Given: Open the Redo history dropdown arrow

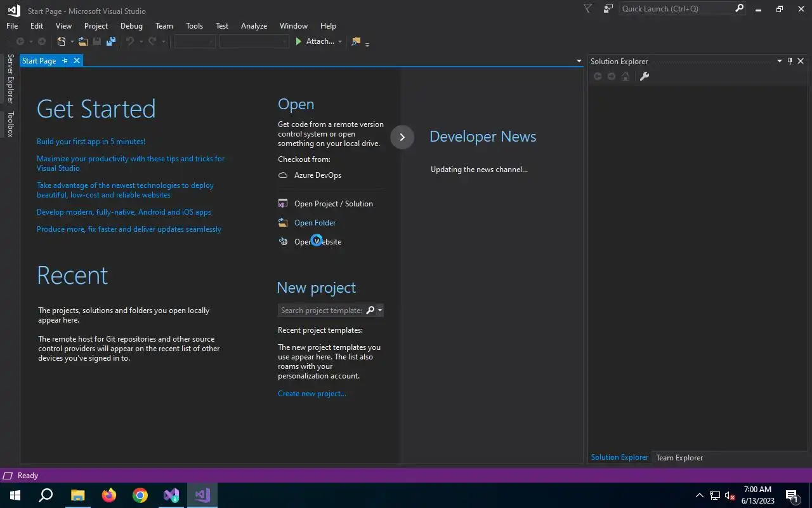Looking at the screenshot, I should (x=163, y=42).
